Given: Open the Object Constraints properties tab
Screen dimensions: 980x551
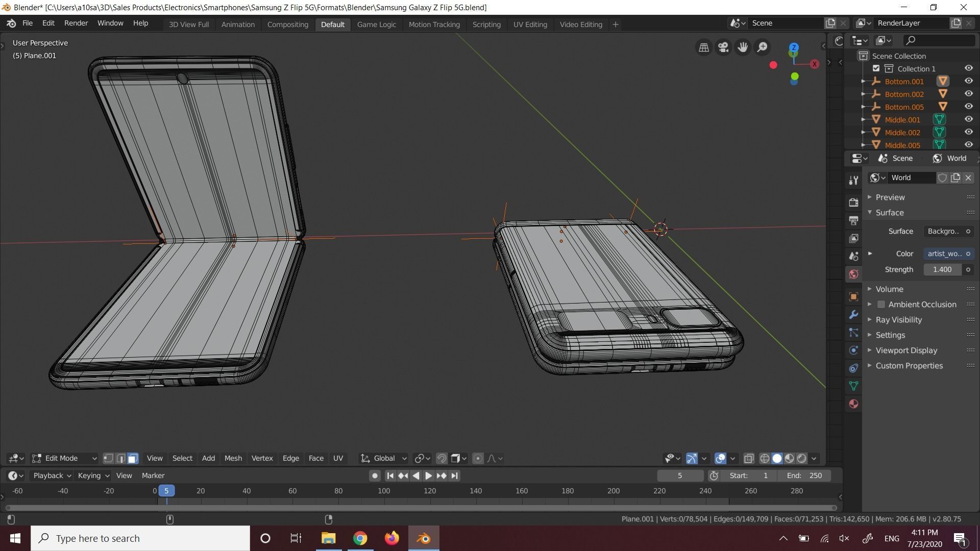Looking at the screenshot, I should [853, 368].
